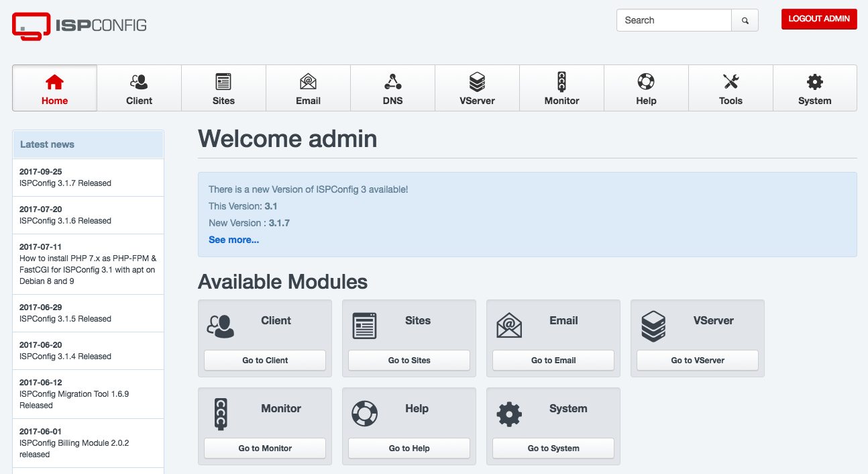Screen dimensions: 868x474
Task: Click the Email module envelope icon
Action: [509, 326]
